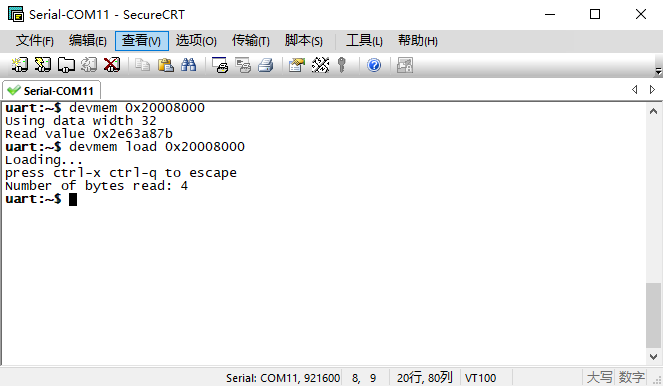This screenshot has width=663, height=386.
Task: Click the toolbar overflow arrow
Action: pos(658,71)
